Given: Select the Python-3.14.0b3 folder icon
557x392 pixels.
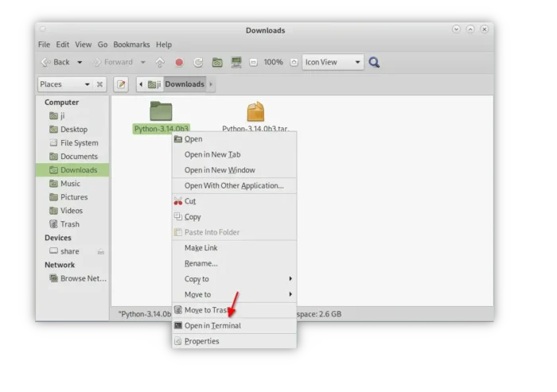Looking at the screenshot, I should pos(161,111).
